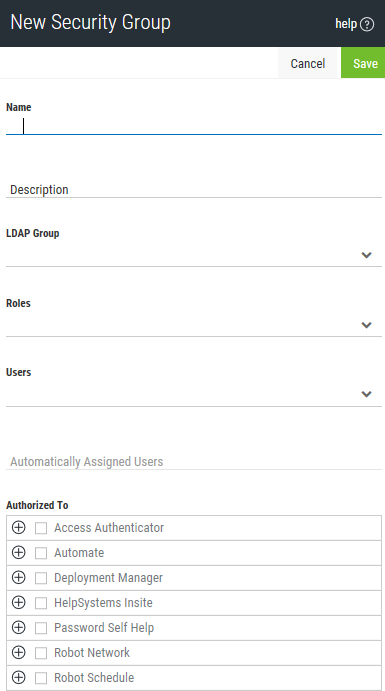Expand Password Self Help plus icon
This screenshot has height=691, width=385.
19,627
